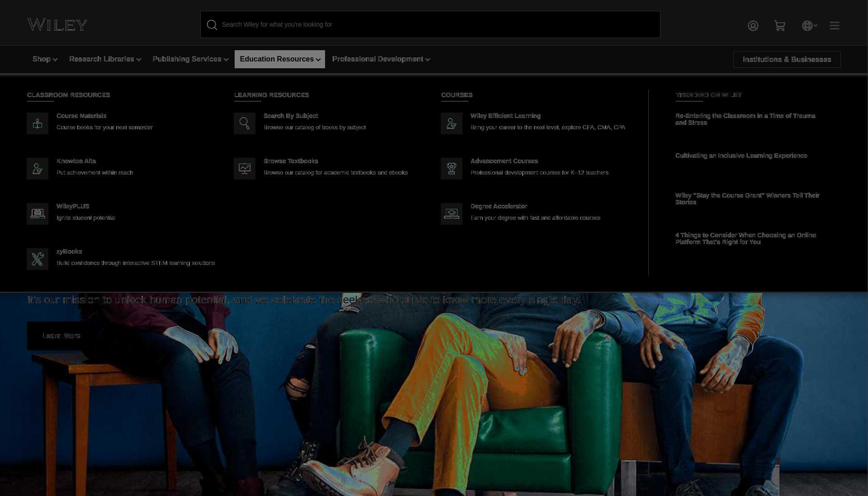Click the Wiley Efficient Learning icon
The image size is (868, 496).
click(452, 123)
